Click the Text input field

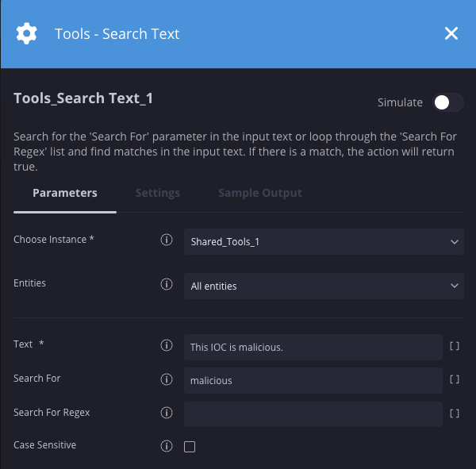313,347
